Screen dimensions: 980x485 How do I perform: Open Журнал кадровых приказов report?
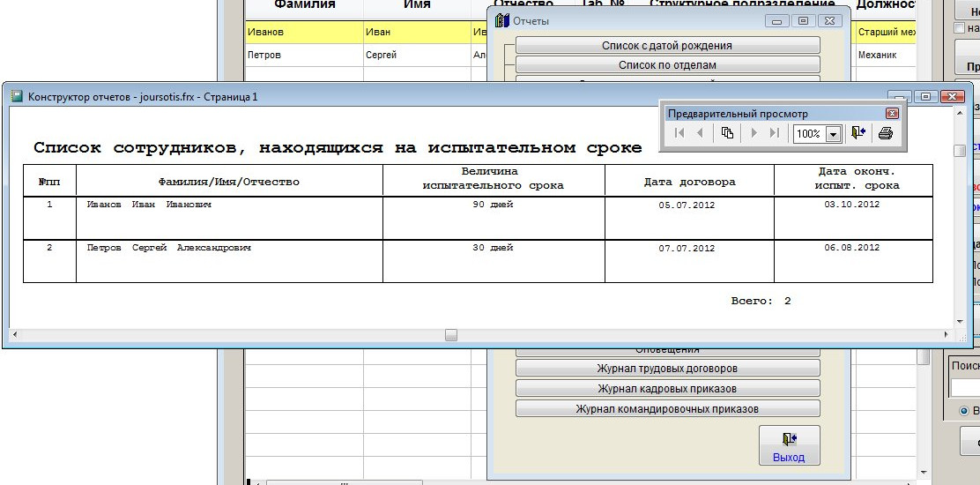[667, 388]
